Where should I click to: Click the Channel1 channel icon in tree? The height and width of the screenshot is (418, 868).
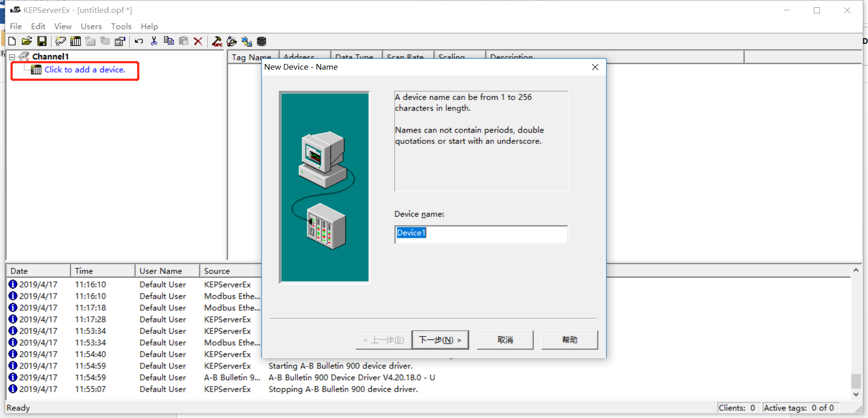[24, 57]
